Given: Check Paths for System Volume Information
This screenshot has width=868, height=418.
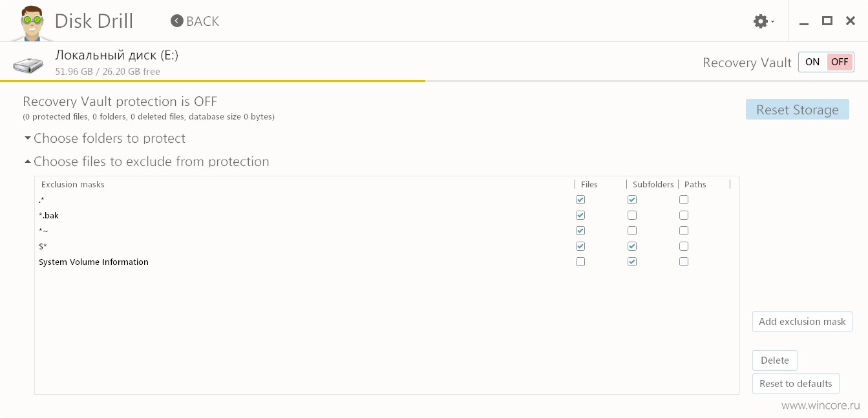Looking at the screenshot, I should click(684, 262).
